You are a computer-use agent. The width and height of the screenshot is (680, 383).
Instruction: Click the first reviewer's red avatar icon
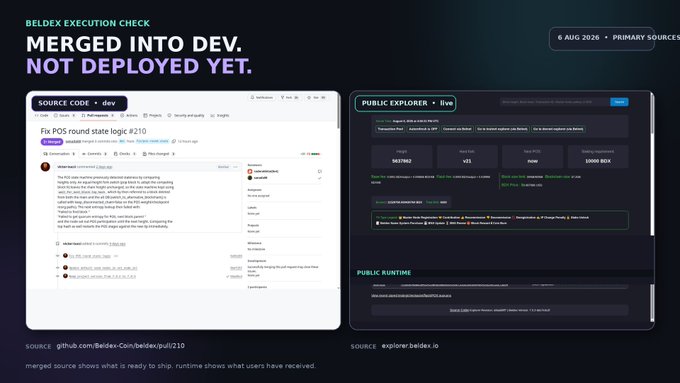pyautogui.click(x=250, y=171)
